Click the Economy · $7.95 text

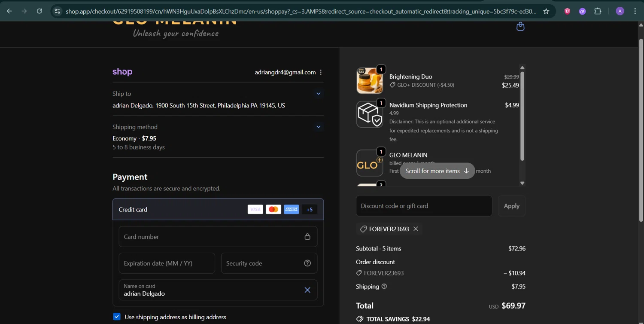click(x=134, y=138)
